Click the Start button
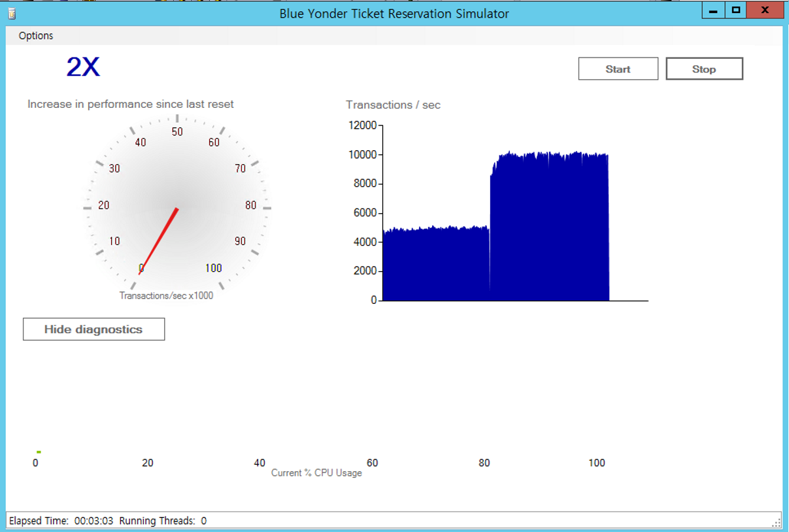 pos(618,69)
